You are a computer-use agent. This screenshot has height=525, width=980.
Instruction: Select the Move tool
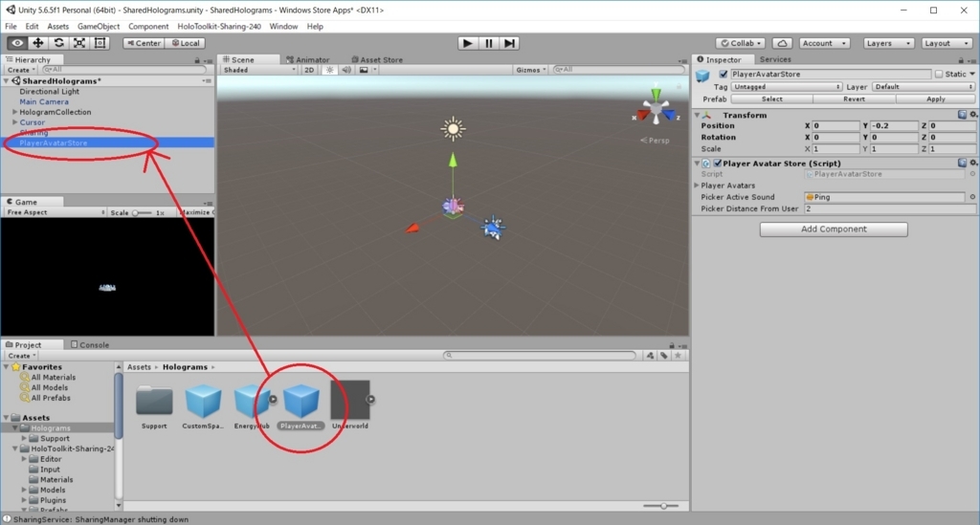38,43
